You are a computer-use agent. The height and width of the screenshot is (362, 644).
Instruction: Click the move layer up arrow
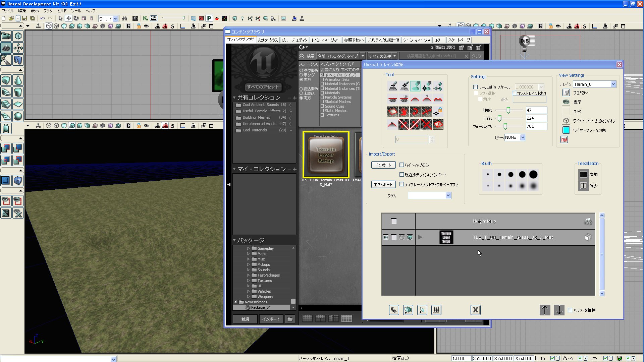pos(545,310)
